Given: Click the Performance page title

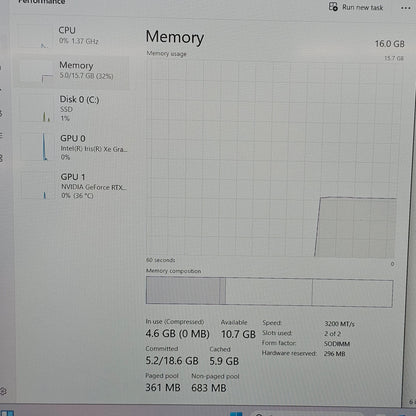Looking at the screenshot, I should click(41, 2).
